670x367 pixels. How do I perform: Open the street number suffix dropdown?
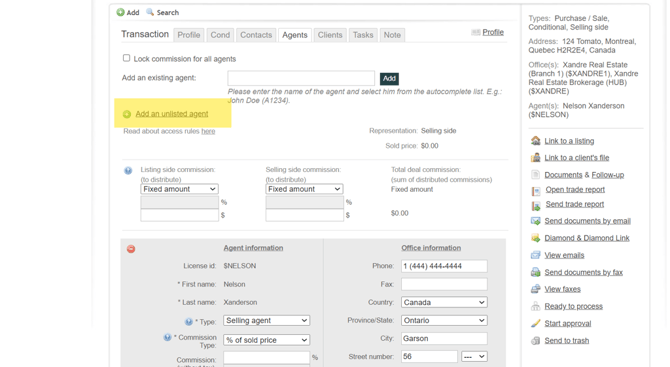point(474,356)
